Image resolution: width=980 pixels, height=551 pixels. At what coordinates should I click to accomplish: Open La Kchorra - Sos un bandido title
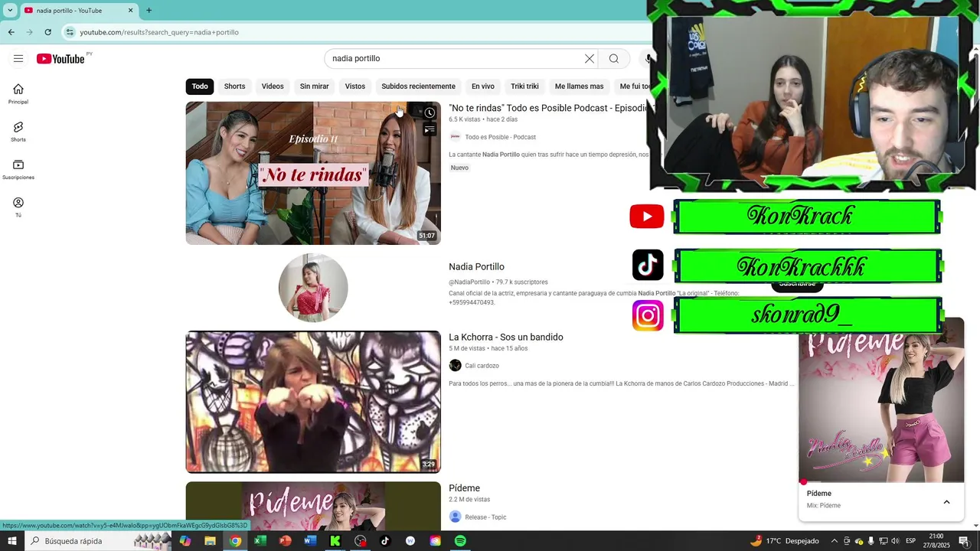click(506, 337)
